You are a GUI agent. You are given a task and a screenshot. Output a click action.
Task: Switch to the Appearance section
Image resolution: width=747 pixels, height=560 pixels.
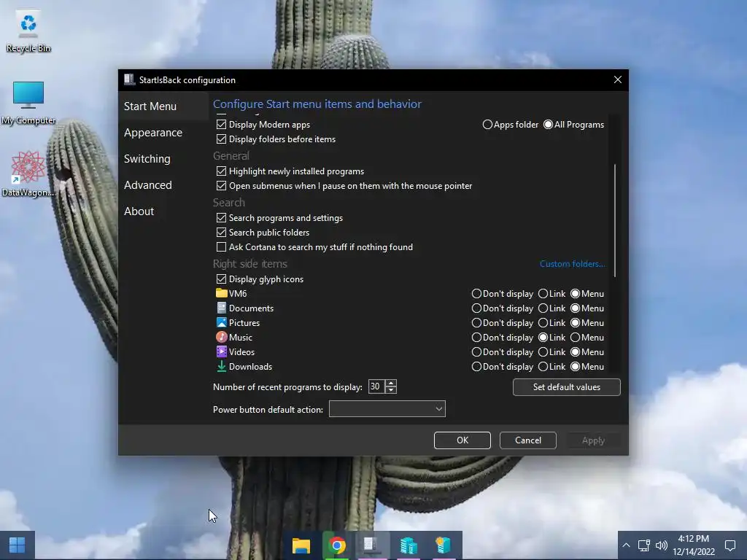153,133
